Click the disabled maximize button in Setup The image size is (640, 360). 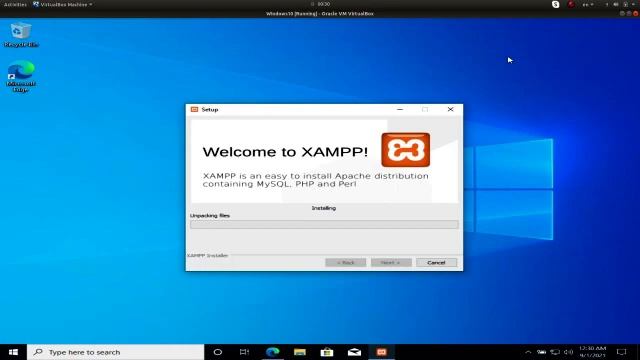(425, 109)
